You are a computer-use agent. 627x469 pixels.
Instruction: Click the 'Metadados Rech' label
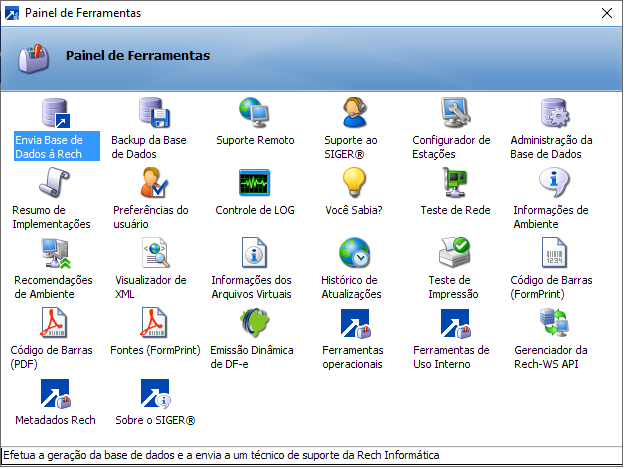click(x=56, y=422)
